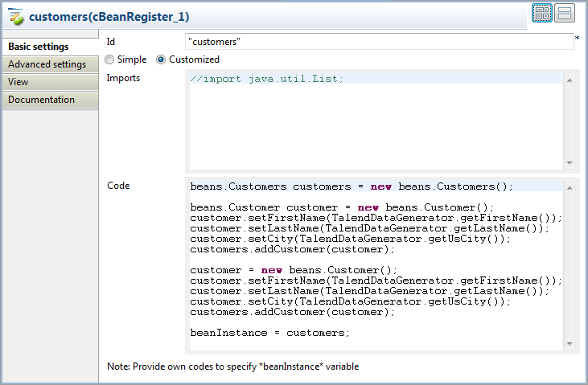Screen dimensions: 588x385
Task: Switch to the compact grid layout icon
Action: pos(541,13)
